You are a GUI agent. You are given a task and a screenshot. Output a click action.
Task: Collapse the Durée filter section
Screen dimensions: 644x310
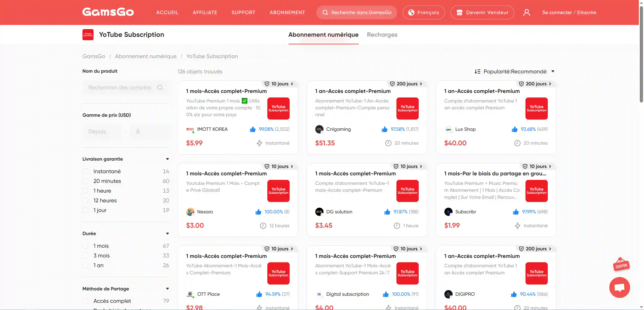167,234
